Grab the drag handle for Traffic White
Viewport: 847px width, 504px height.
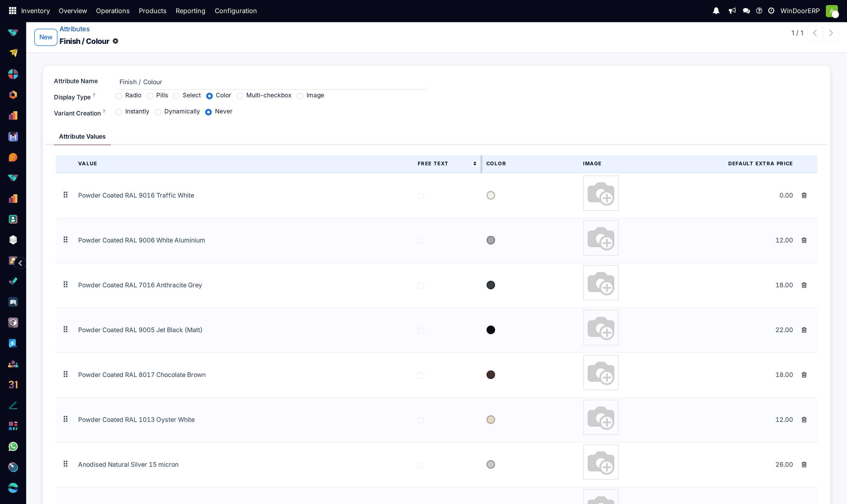click(66, 195)
